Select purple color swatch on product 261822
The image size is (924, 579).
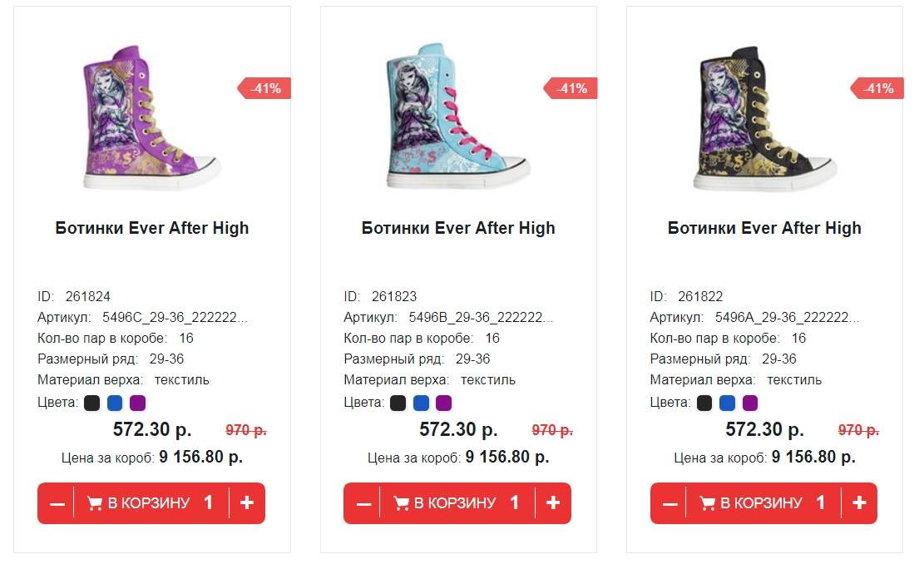(750, 403)
